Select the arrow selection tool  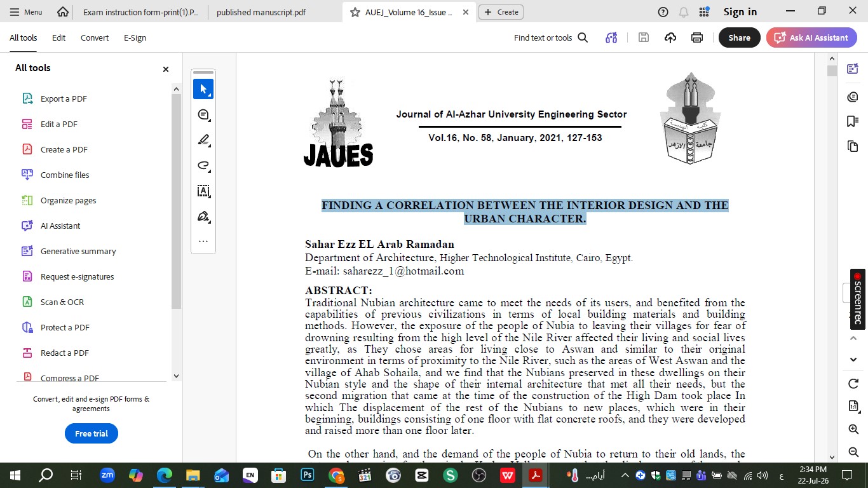pyautogui.click(x=203, y=89)
